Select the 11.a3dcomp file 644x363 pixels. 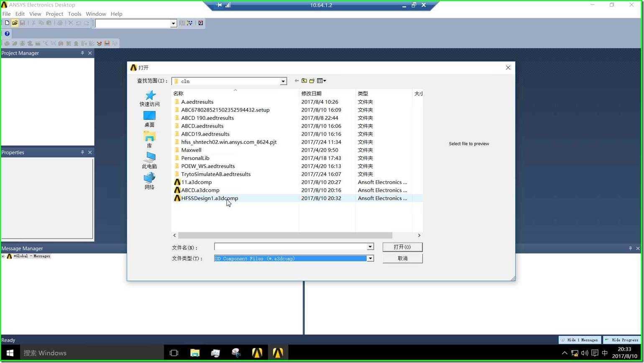click(196, 182)
